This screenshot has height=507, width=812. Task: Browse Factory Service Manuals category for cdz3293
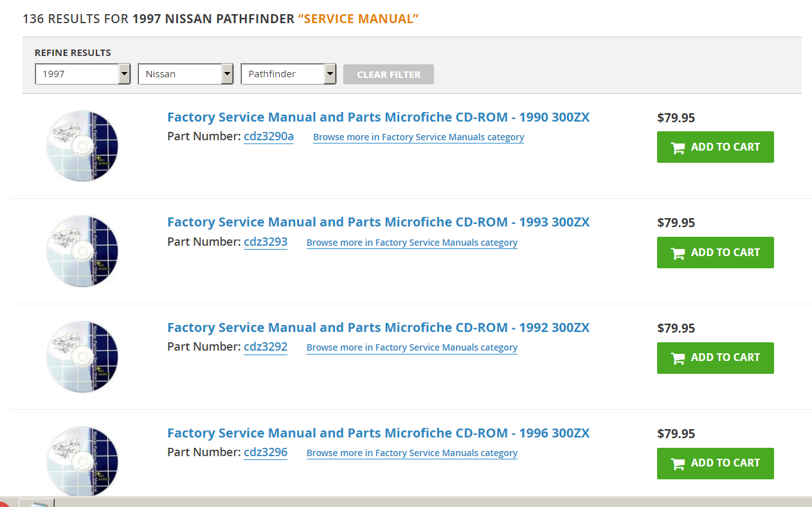412,243
